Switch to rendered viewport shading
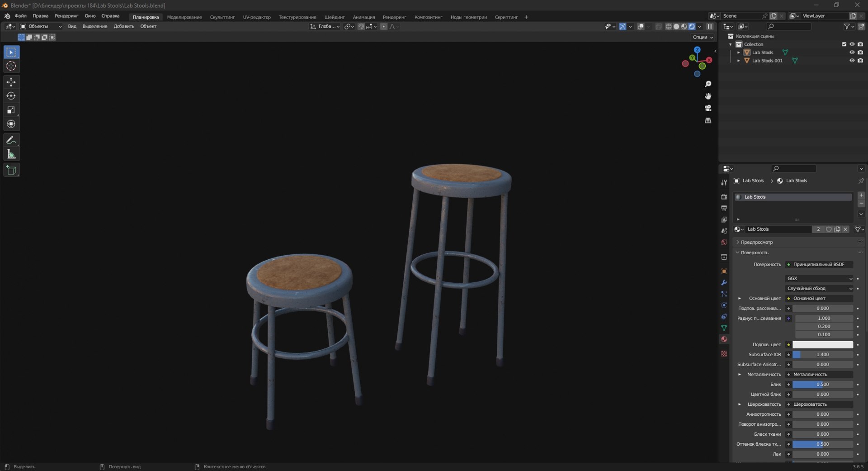Viewport: 868px width, 471px height. [x=692, y=27]
